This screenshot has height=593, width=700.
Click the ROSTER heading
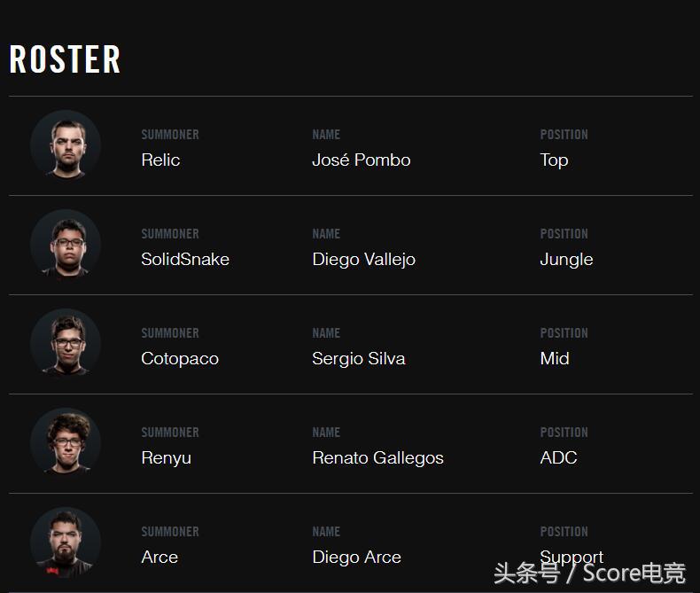pos(65,59)
